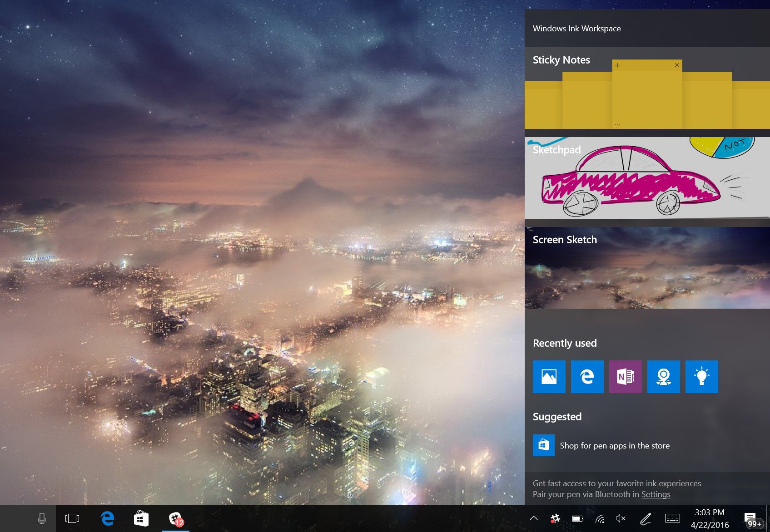Activate the Cortana microphone icon

[x=42, y=518]
